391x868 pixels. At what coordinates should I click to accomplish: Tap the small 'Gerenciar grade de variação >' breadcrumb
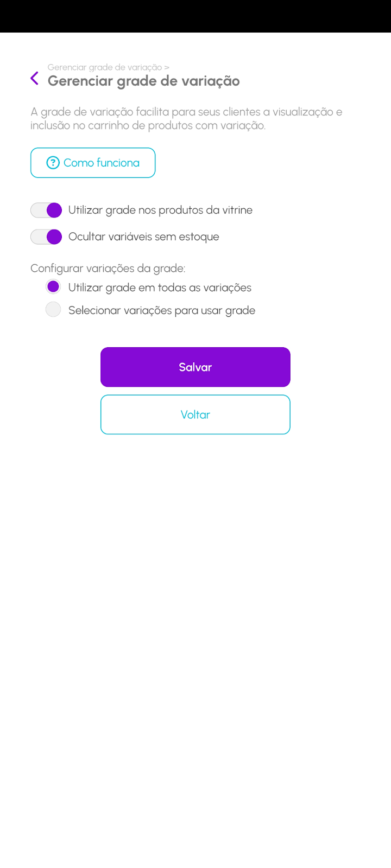(105, 67)
